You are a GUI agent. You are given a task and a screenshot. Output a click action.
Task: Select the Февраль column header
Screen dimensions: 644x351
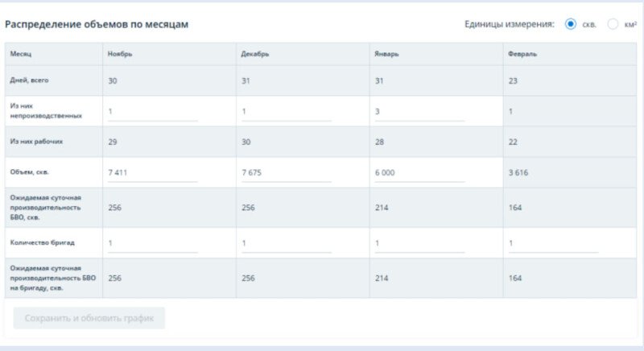tap(522, 54)
